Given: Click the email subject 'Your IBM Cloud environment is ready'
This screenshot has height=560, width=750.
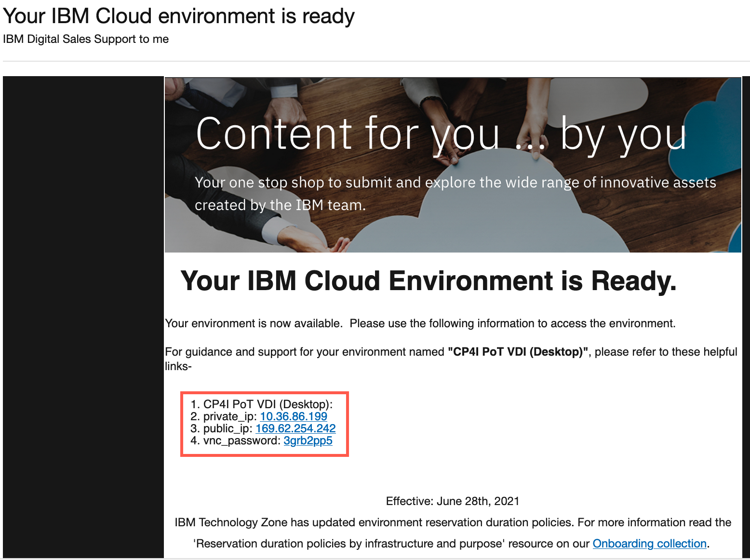Looking at the screenshot, I should (x=179, y=16).
